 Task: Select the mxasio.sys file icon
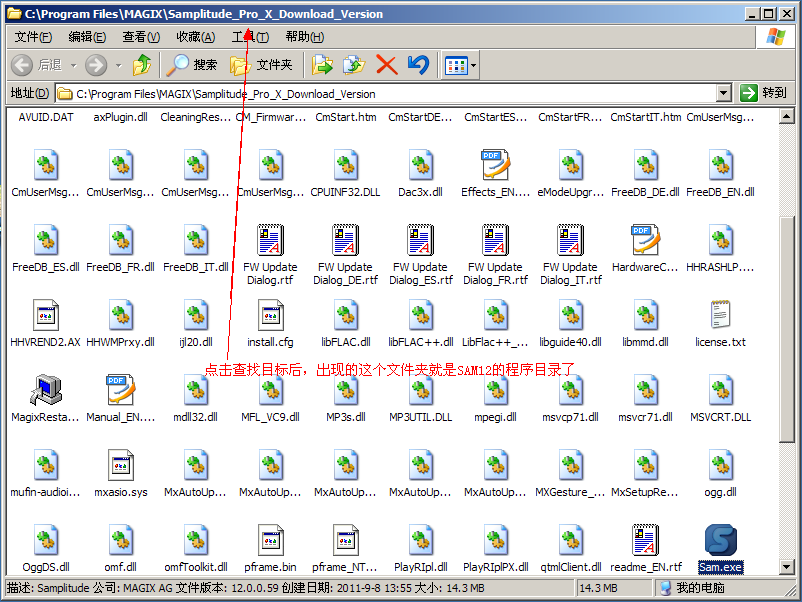coord(120,465)
